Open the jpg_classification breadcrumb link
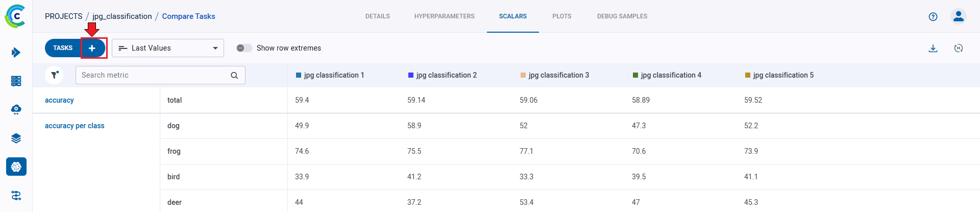The width and height of the screenshot is (980, 212). click(122, 16)
